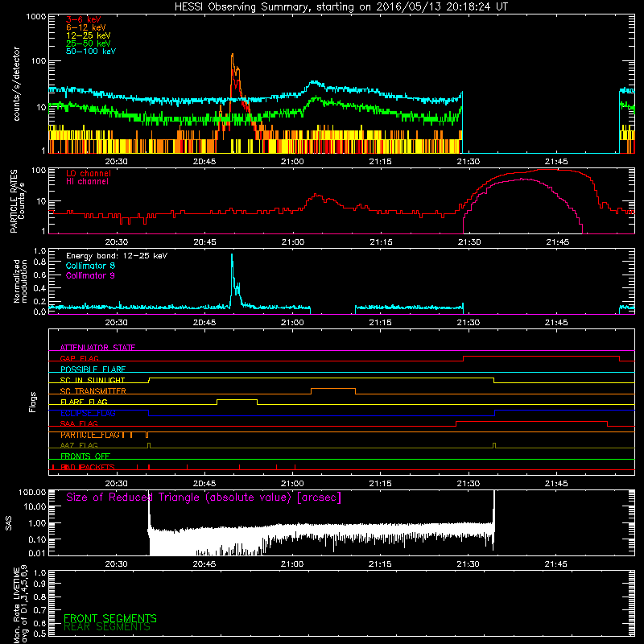Select the Collimator 9 legend label
The width and height of the screenshot is (644, 644).
(x=90, y=275)
